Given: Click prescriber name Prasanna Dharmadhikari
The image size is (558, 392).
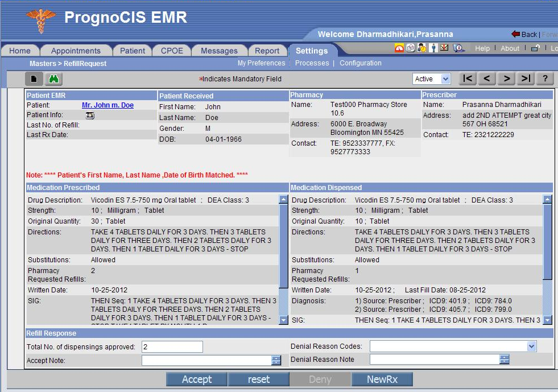Looking at the screenshot, I should click(x=502, y=105).
